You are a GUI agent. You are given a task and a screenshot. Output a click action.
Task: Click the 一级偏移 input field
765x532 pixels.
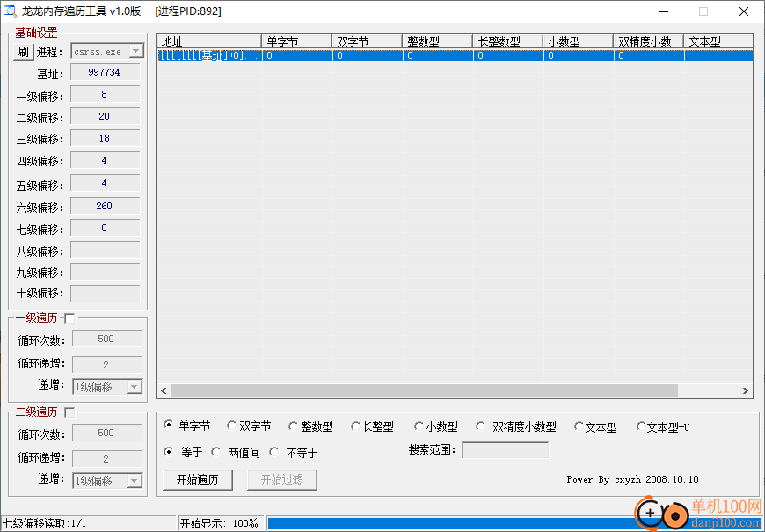coord(105,95)
